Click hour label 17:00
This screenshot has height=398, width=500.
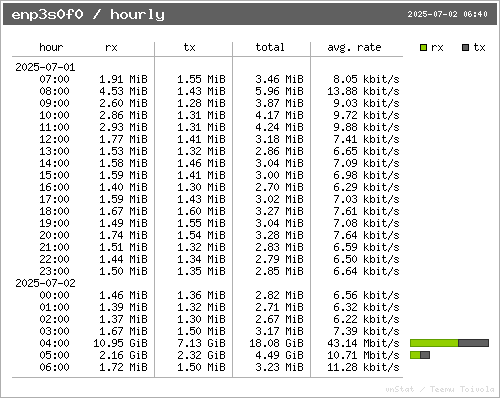point(54,199)
